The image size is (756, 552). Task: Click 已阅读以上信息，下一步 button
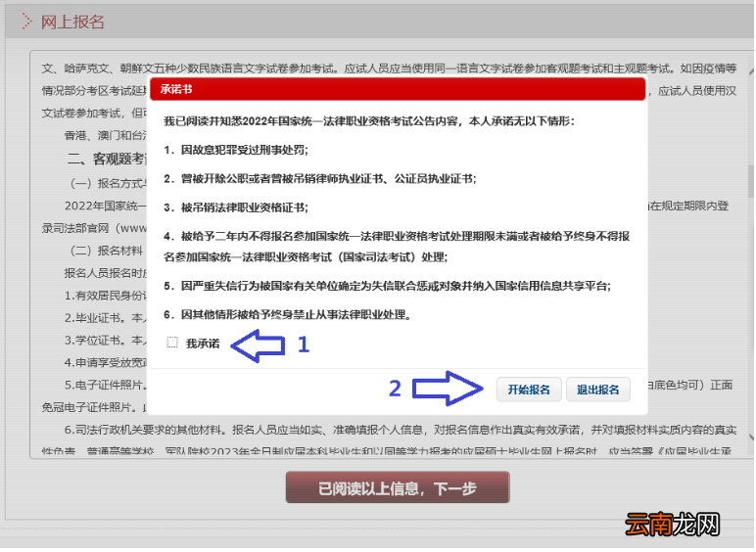(398, 487)
